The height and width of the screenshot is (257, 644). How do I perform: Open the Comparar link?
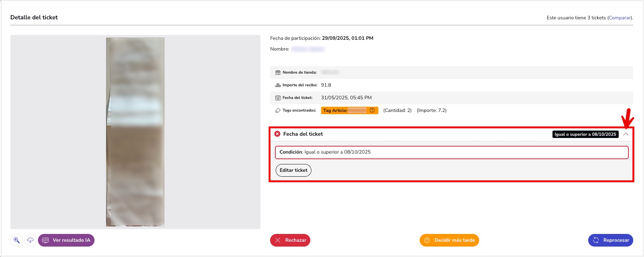point(619,18)
